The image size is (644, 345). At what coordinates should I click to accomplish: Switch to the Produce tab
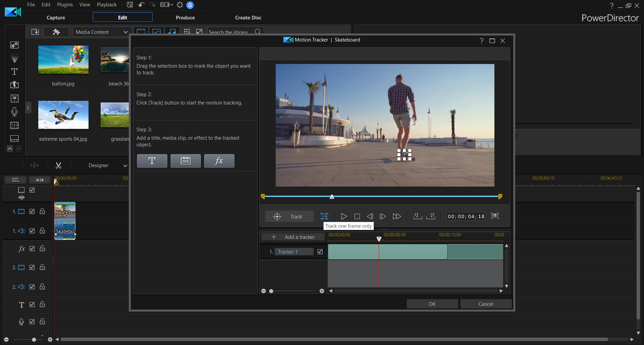pos(185,17)
